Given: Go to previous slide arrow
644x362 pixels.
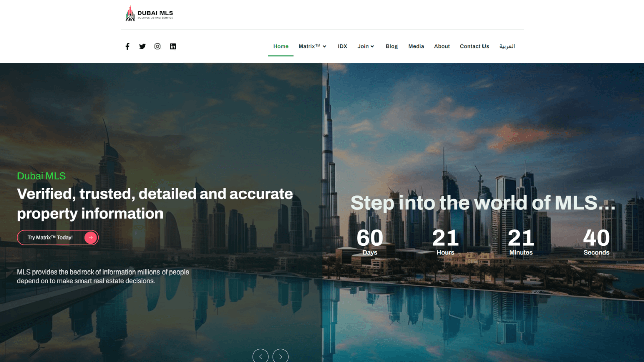Looking at the screenshot, I should coord(260,356).
